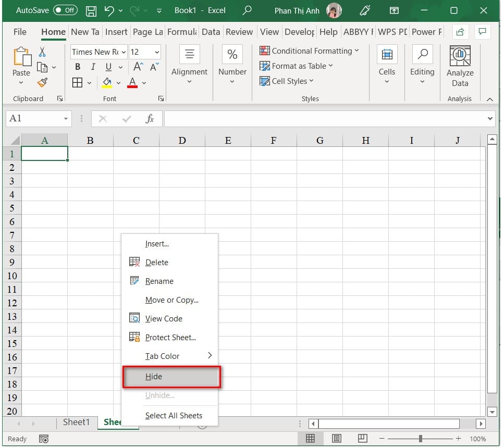This screenshot has width=504, height=448.
Task: Expand the formula bar
Action: pyautogui.click(x=490, y=119)
